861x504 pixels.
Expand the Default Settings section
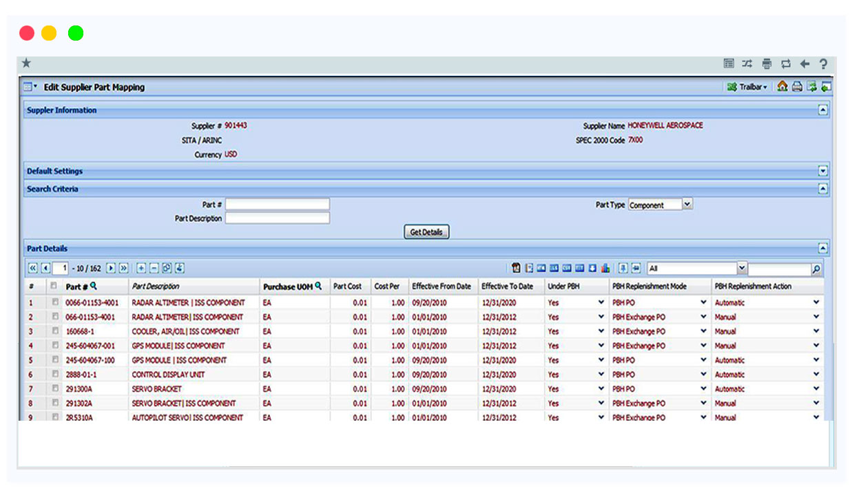tap(823, 171)
